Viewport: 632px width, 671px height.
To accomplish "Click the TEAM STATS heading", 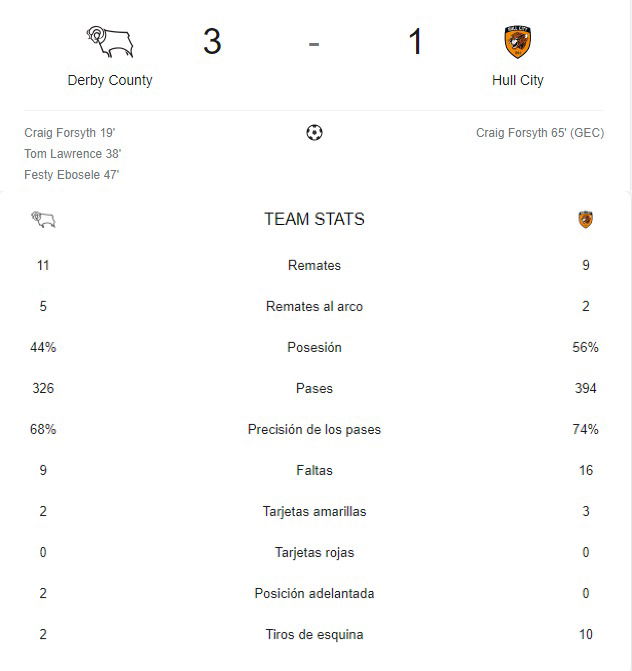I will [315, 219].
